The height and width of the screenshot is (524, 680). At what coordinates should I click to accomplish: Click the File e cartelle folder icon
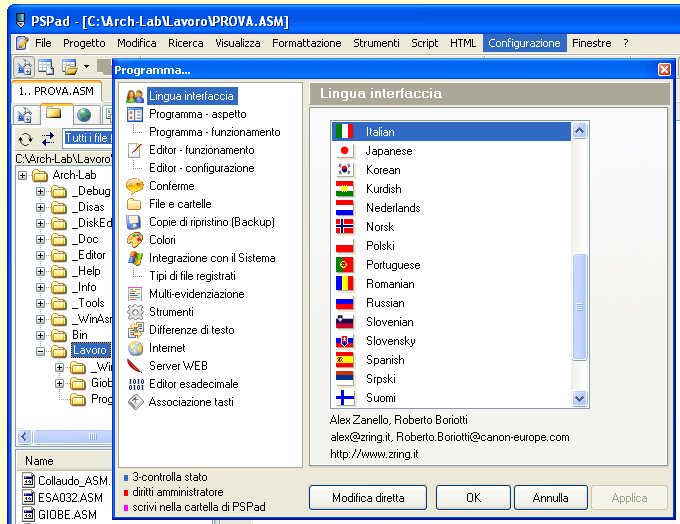click(x=134, y=204)
